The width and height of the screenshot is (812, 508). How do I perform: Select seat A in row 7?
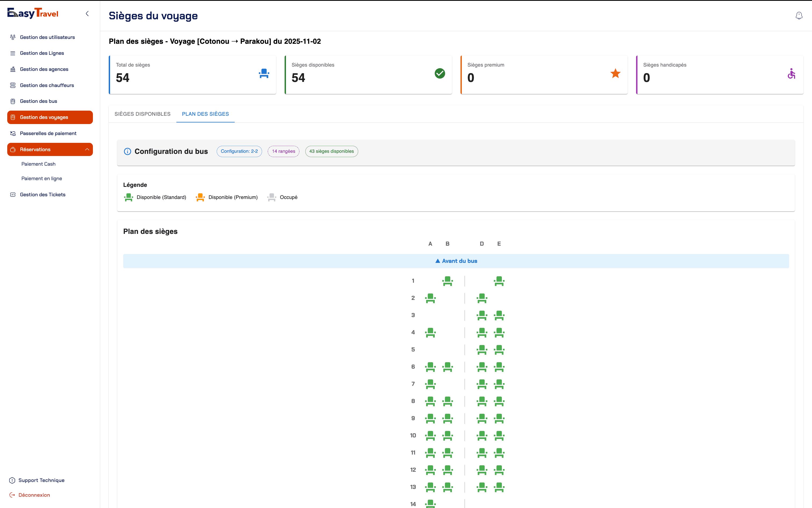click(430, 384)
